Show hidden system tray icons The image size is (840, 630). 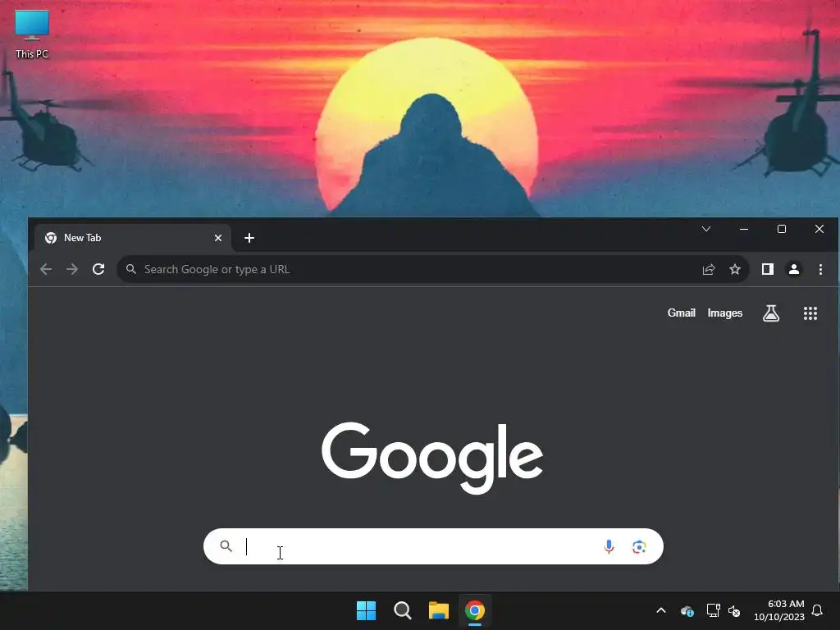tap(661, 610)
